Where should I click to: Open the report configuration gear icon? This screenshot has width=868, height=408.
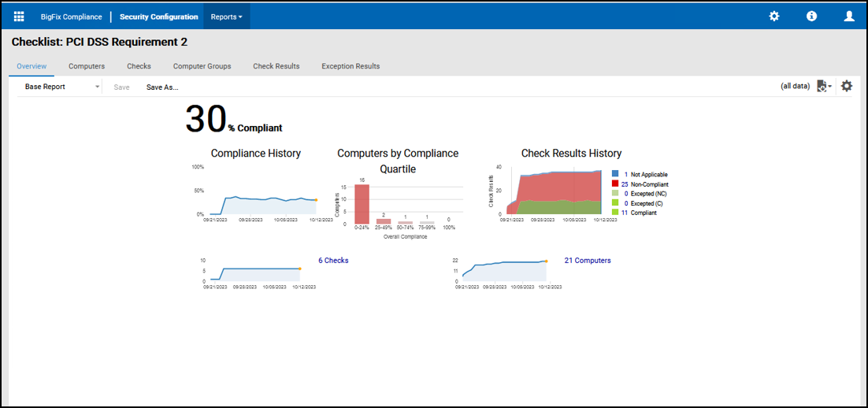(x=847, y=87)
